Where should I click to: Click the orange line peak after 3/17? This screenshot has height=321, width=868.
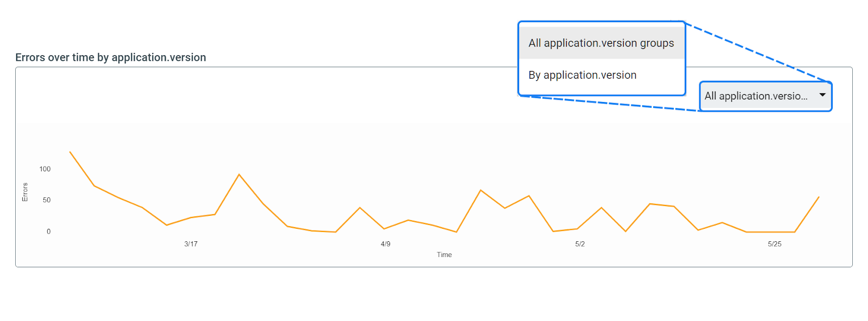point(239,175)
